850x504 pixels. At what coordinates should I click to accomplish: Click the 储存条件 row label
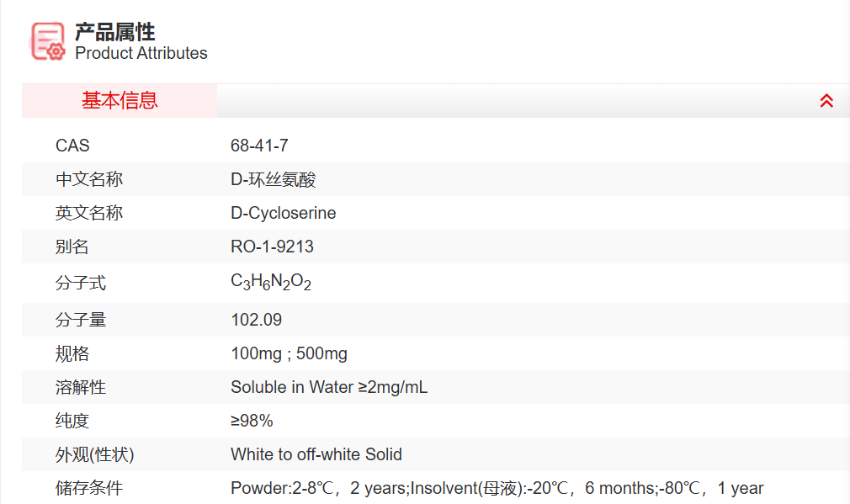89,488
